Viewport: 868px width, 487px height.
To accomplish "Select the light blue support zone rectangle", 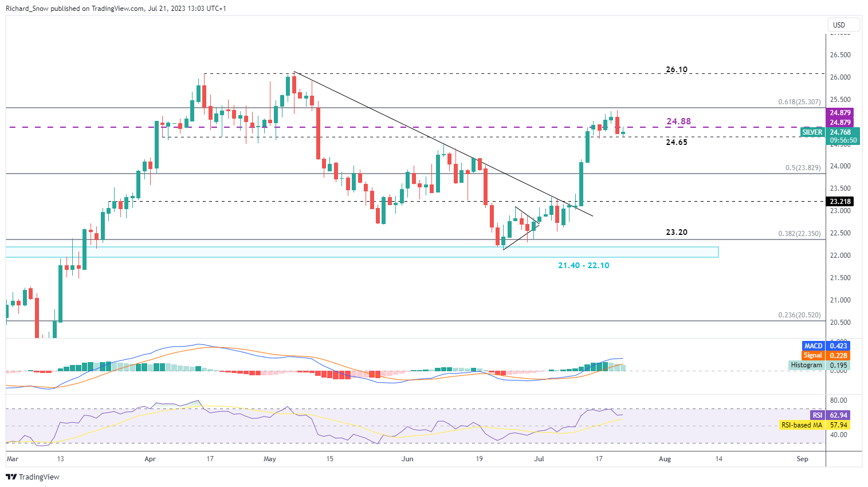I will (x=362, y=252).
